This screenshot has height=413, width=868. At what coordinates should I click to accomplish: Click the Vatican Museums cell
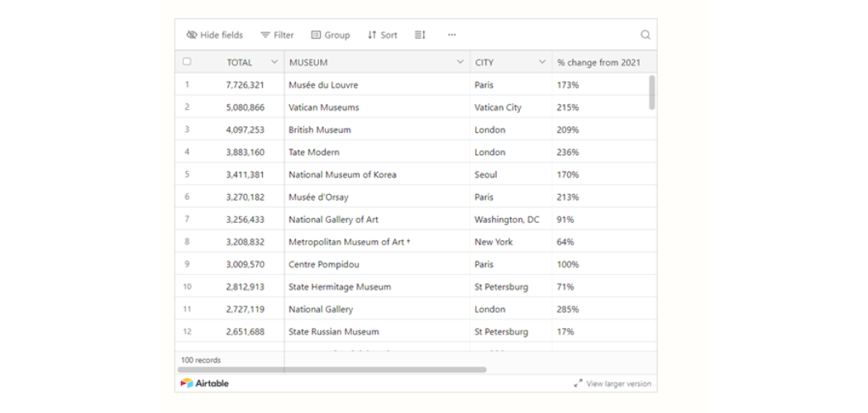click(x=323, y=107)
